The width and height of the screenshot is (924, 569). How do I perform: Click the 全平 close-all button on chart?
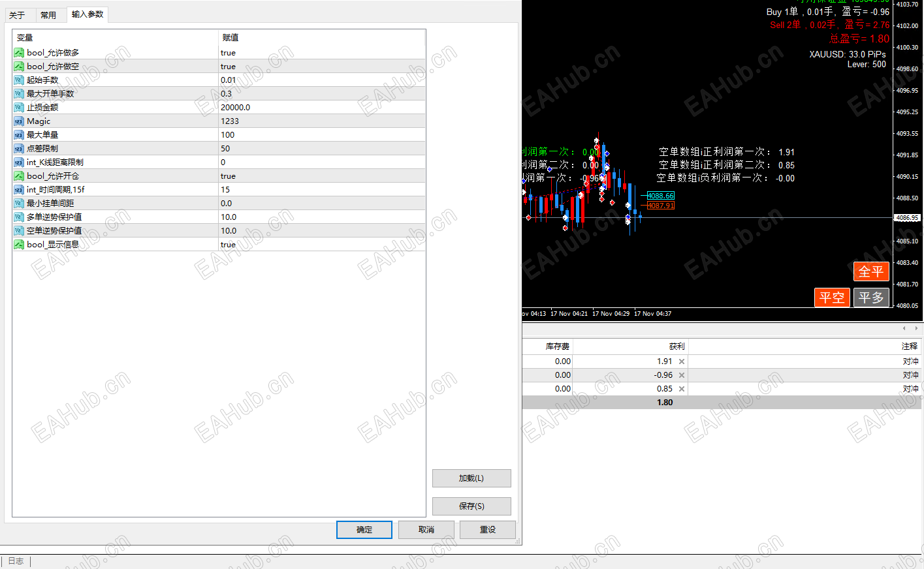coord(871,271)
